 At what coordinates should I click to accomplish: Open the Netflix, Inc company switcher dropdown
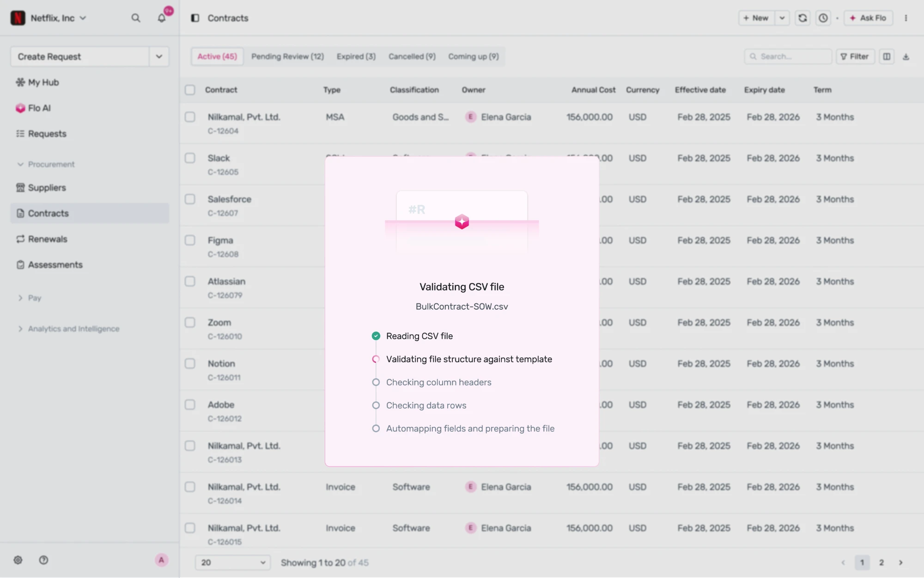pyautogui.click(x=58, y=18)
